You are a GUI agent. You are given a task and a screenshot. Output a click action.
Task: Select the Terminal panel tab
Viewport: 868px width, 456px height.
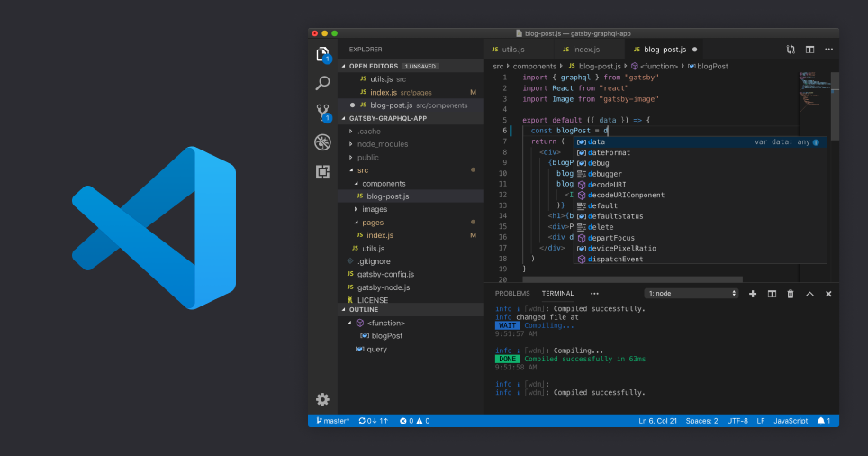point(557,294)
